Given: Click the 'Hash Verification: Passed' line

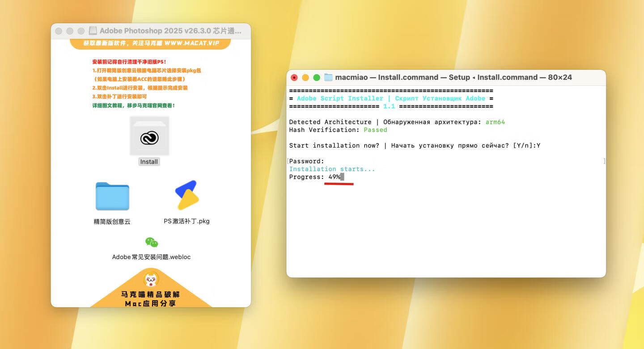Looking at the screenshot, I should click(x=338, y=130).
